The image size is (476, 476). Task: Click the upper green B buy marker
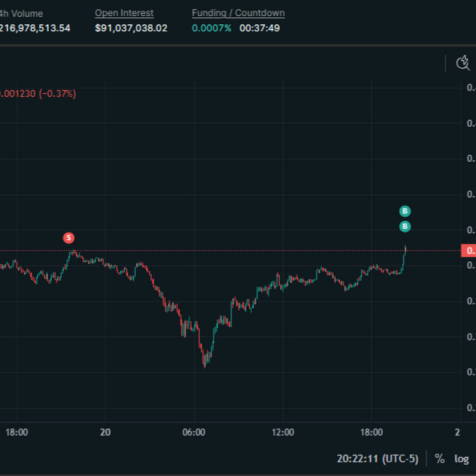pyautogui.click(x=405, y=211)
